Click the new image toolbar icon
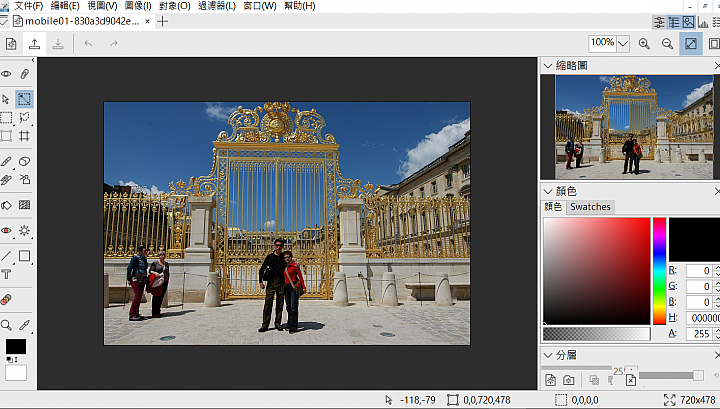This screenshot has height=409, width=720. [x=11, y=44]
